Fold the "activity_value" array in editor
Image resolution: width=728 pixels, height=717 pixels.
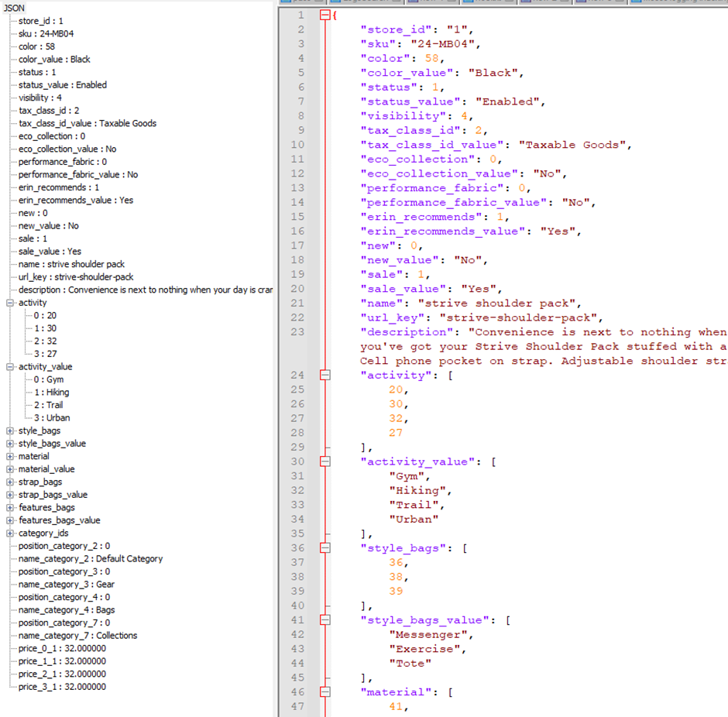pyautogui.click(x=325, y=462)
